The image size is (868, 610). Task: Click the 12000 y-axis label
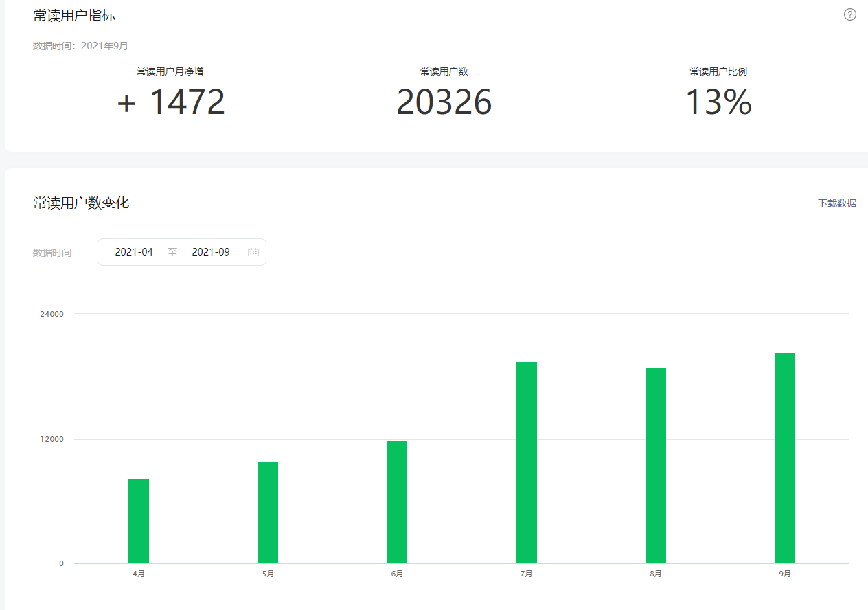click(52, 439)
